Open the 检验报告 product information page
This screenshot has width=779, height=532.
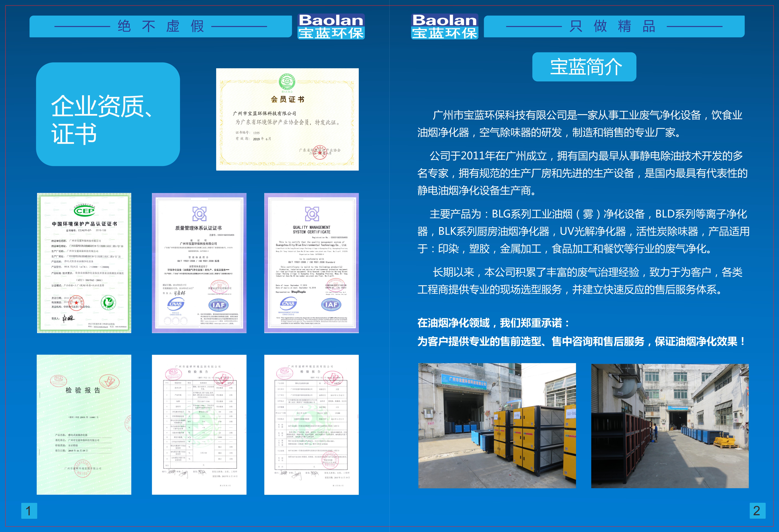pos(311,425)
